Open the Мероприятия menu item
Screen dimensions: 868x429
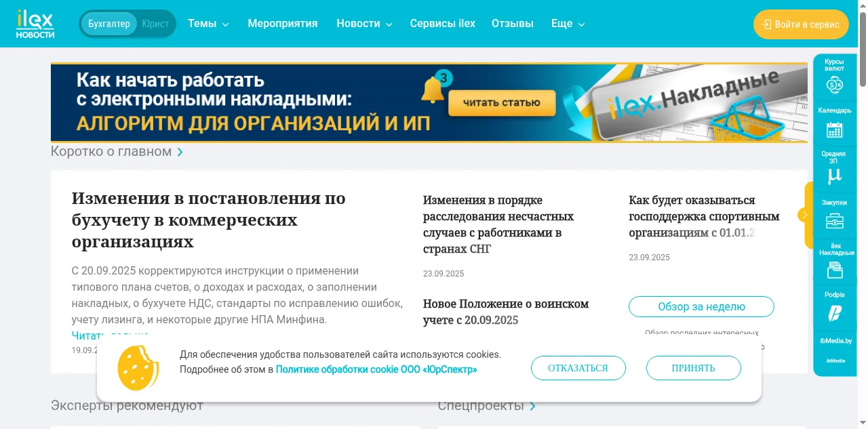point(283,24)
